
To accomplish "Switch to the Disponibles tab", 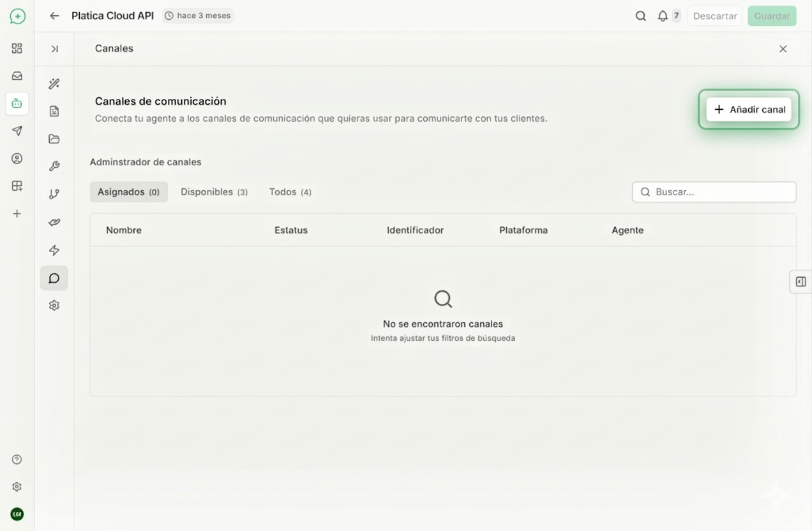I will (x=214, y=192).
